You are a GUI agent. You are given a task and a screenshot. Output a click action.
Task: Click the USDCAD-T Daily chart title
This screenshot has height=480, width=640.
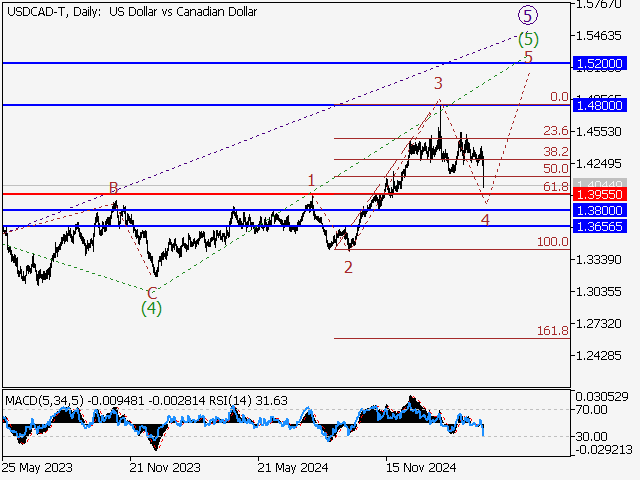coord(130,12)
